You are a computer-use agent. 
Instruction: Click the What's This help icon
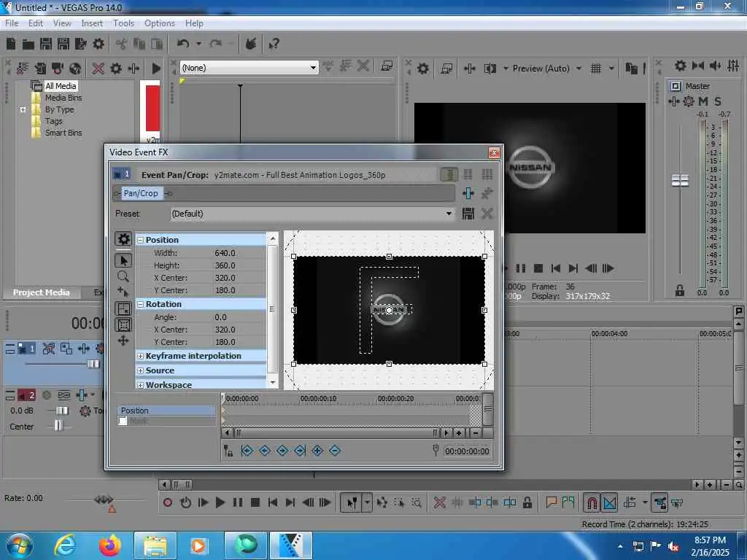[x=274, y=44]
